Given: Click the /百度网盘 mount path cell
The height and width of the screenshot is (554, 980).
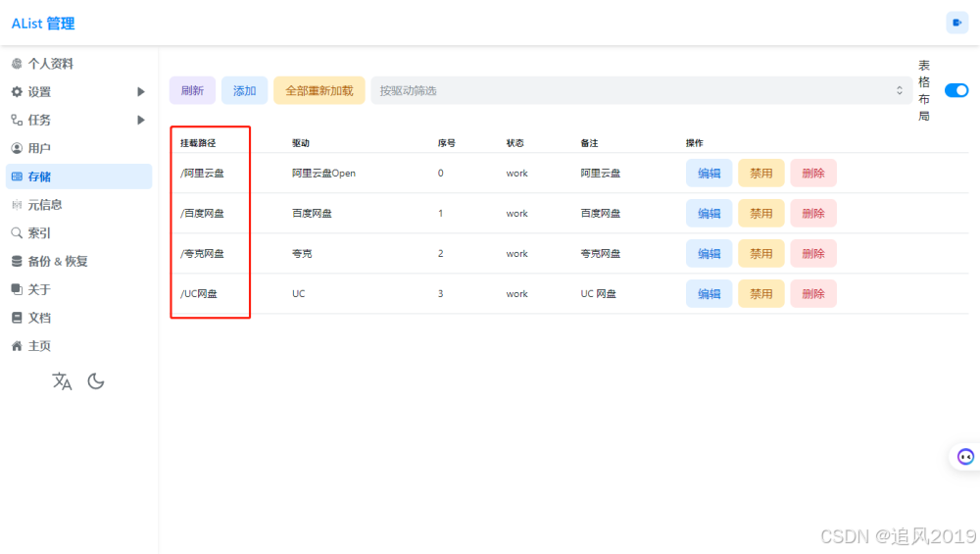Looking at the screenshot, I should click(202, 213).
